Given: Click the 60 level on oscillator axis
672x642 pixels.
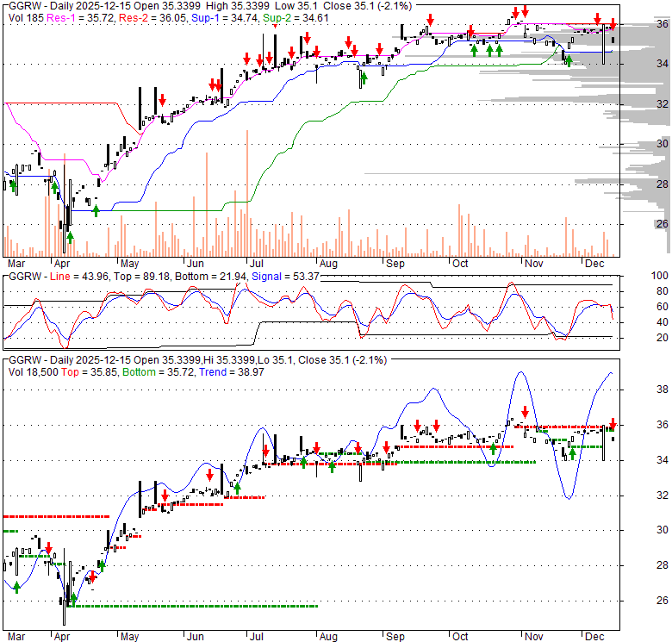Looking at the screenshot, I should tap(663, 307).
